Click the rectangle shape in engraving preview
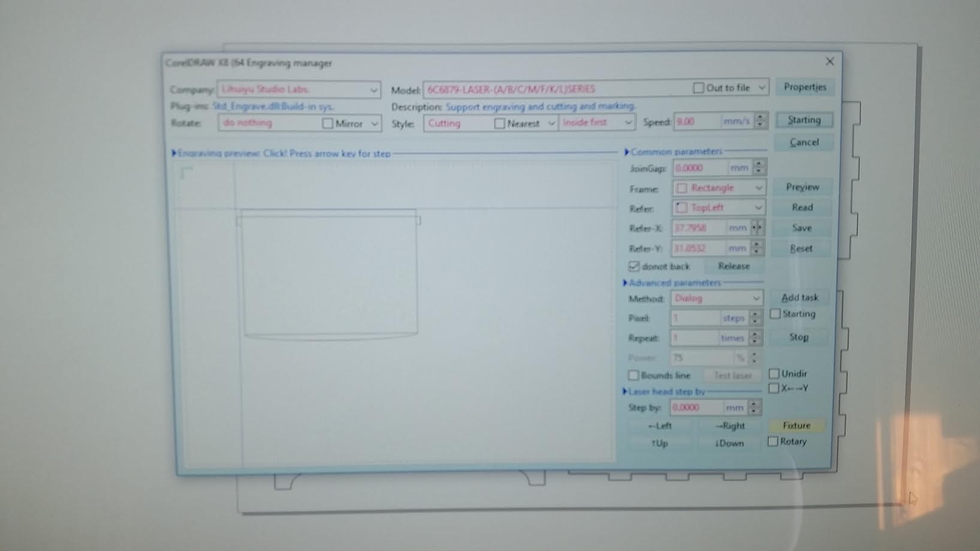The height and width of the screenshot is (551, 980). pos(329,274)
